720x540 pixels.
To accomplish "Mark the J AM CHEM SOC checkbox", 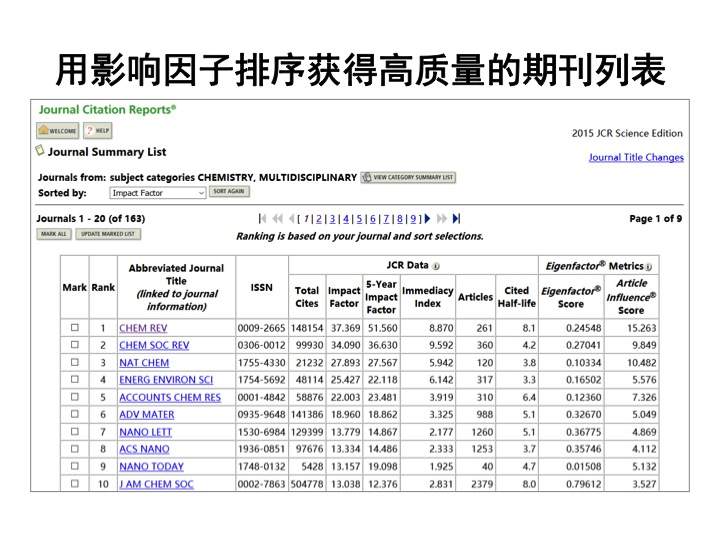I will point(75,484).
